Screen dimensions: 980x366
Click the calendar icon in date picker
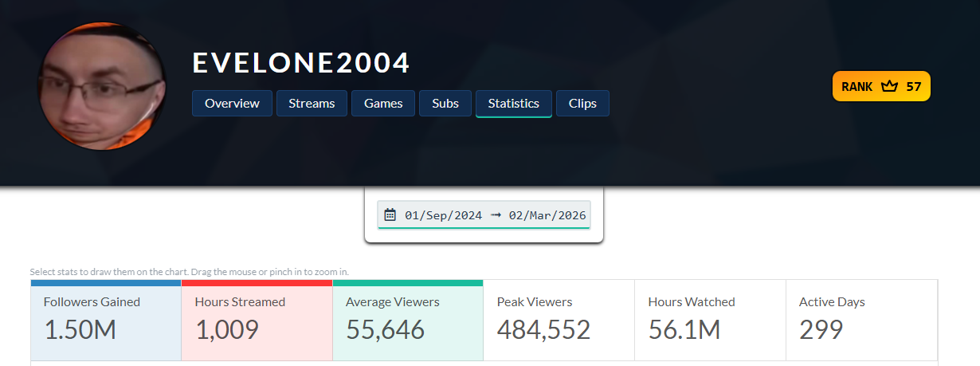[390, 214]
